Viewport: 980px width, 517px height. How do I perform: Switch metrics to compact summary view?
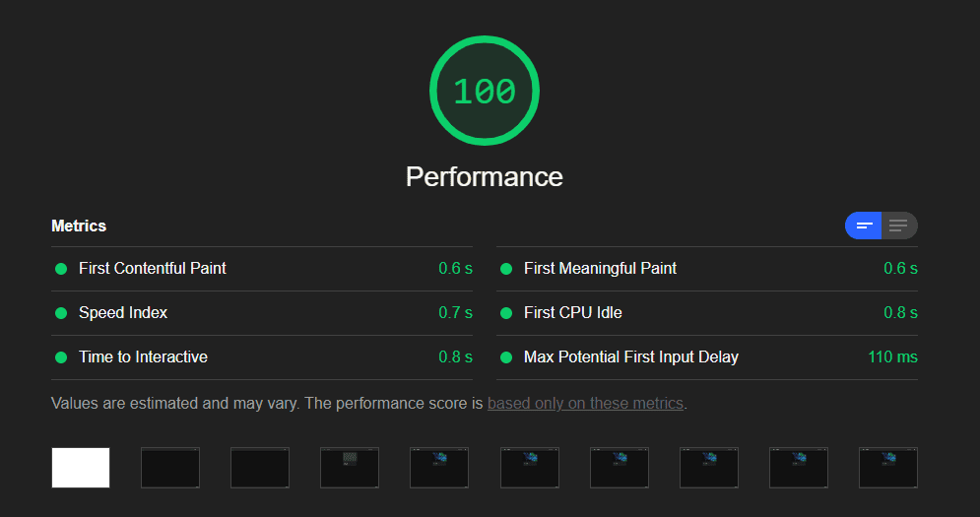864,226
